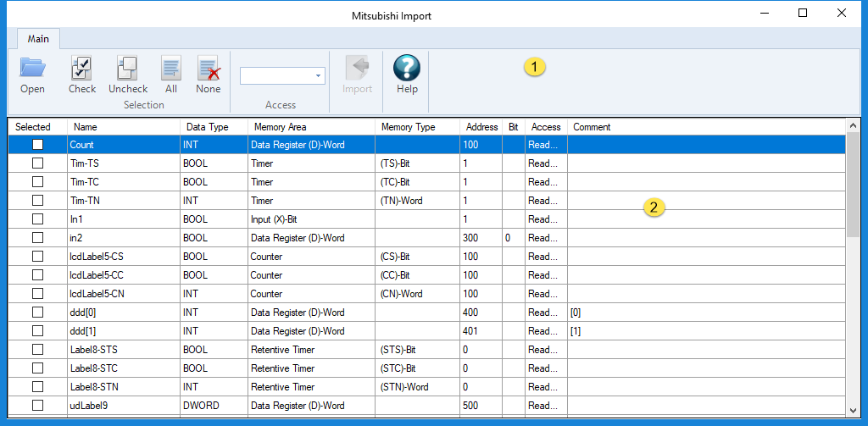Click the DWORD data type cell

214,405
